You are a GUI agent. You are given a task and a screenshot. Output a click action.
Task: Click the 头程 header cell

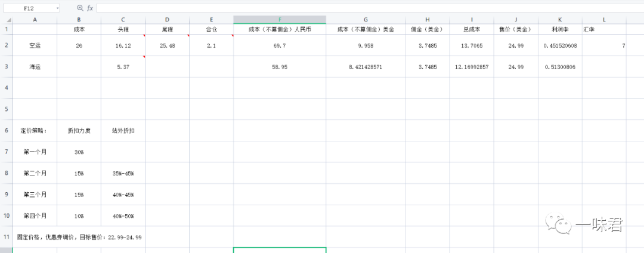coord(123,29)
